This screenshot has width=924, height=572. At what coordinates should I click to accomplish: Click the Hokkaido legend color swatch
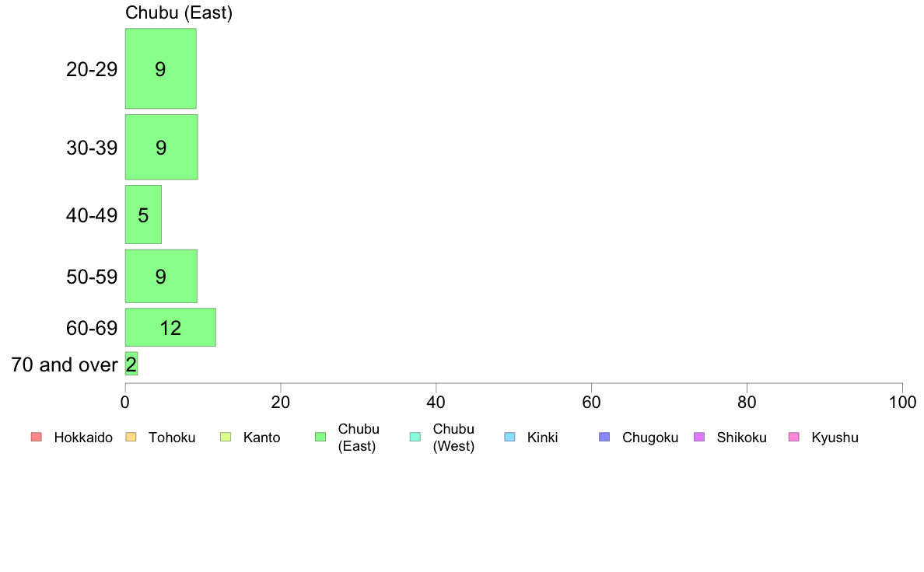pos(37,437)
